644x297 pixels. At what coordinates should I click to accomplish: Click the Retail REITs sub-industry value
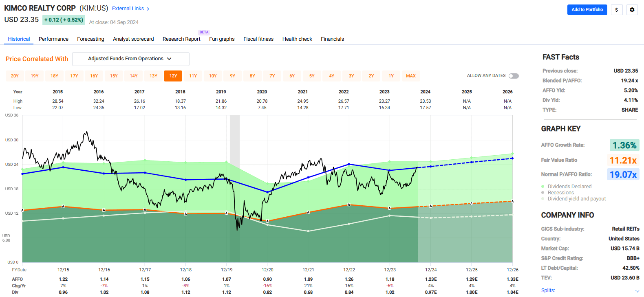(626, 229)
